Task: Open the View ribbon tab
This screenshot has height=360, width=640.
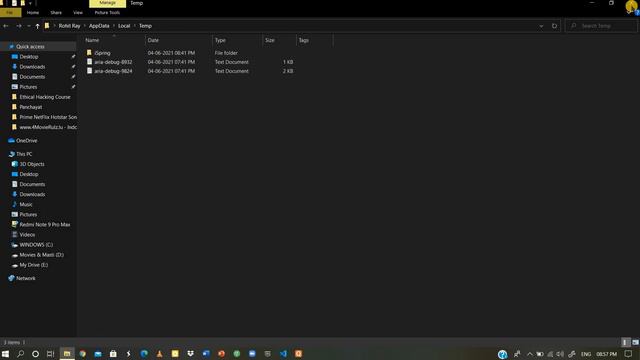Action: coord(78,13)
